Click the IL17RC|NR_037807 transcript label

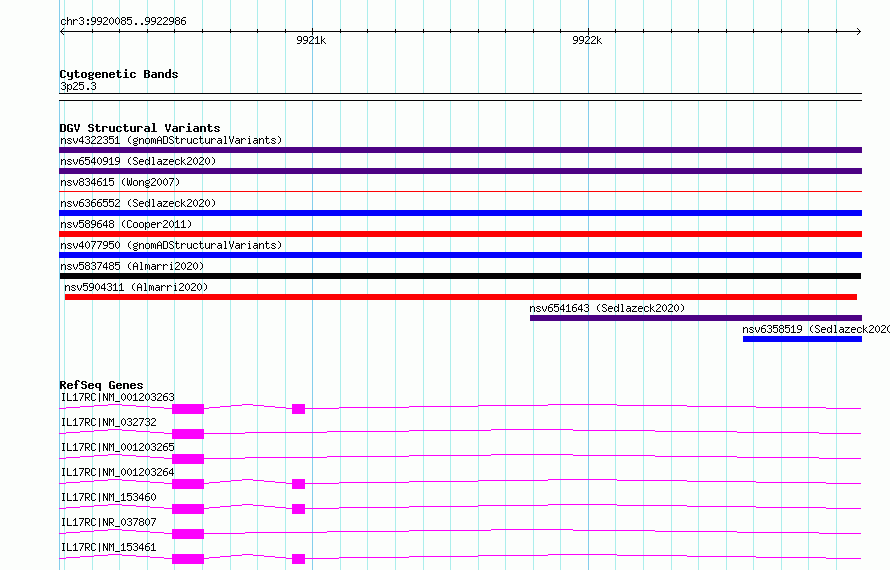point(108,522)
